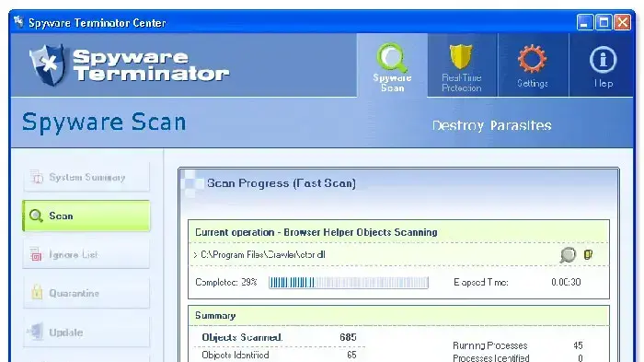The image size is (644, 362).
Task: Click the Objects Identified count 65
Action: [351, 355]
